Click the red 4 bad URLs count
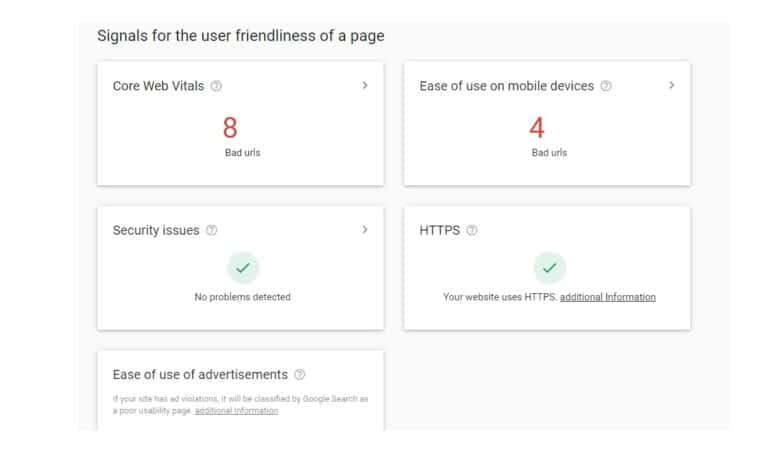The height and width of the screenshot is (470, 780). point(537,127)
